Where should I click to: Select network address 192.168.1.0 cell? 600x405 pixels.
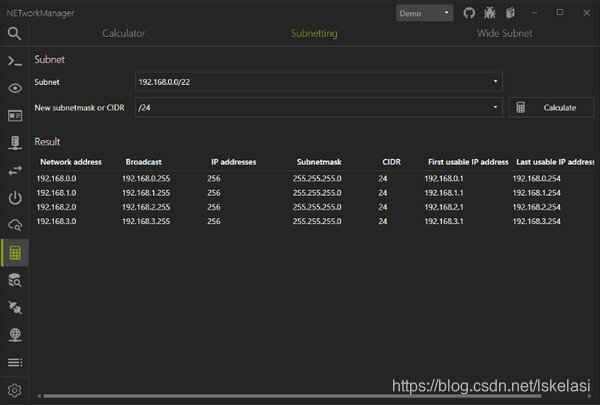pos(56,193)
